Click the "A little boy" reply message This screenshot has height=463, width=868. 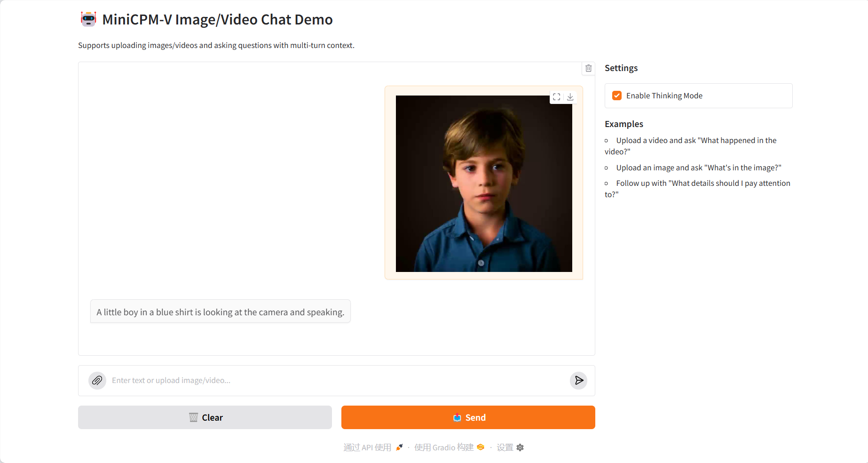[220, 312]
